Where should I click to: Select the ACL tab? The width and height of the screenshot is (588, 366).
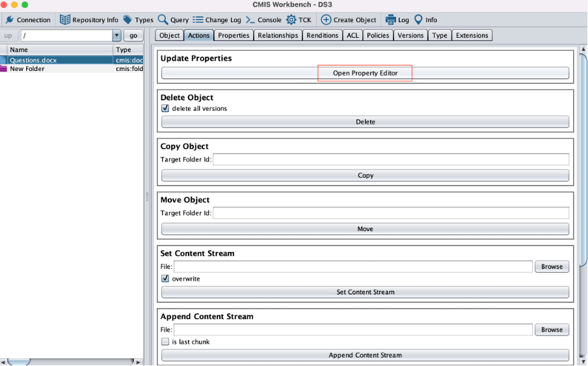[353, 35]
